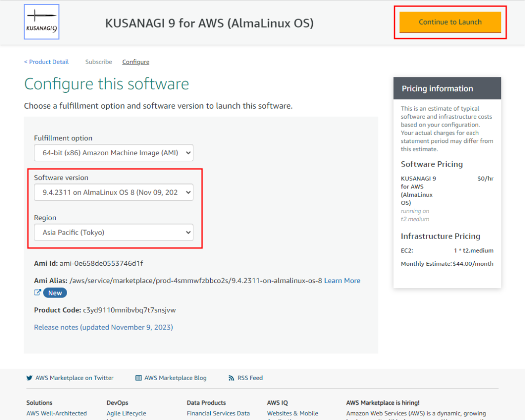The image size is (525, 420).
Task: Click the AWS Marketplace Blog icon
Action: coord(138,378)
